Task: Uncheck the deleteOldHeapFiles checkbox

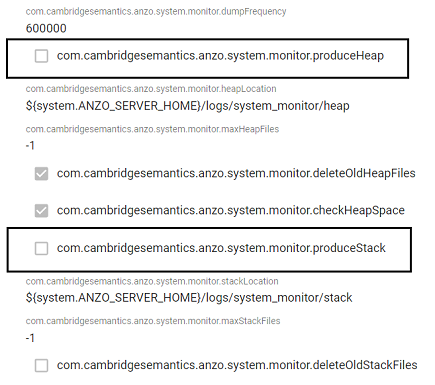Action: click(x=41, y=174)
